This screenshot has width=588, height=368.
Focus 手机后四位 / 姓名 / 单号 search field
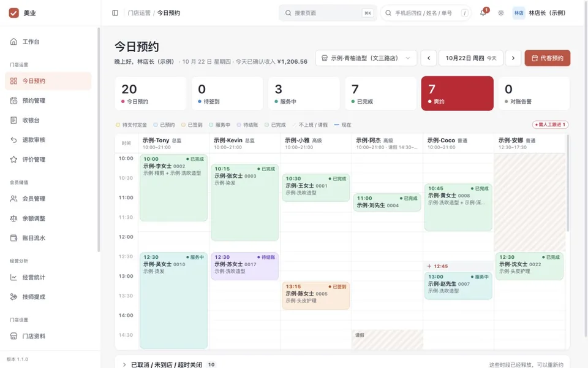pyautogui.click(x=426, y=13)
